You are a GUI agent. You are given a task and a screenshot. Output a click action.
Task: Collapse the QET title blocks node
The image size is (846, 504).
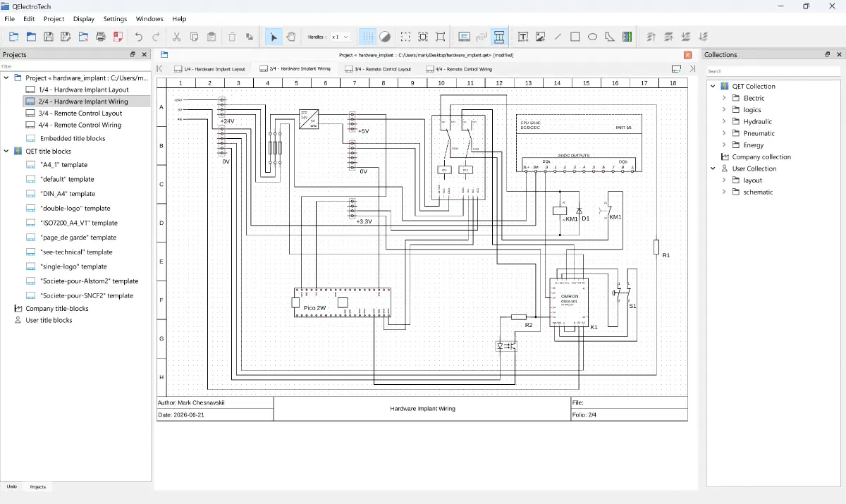tap(6, 151)
